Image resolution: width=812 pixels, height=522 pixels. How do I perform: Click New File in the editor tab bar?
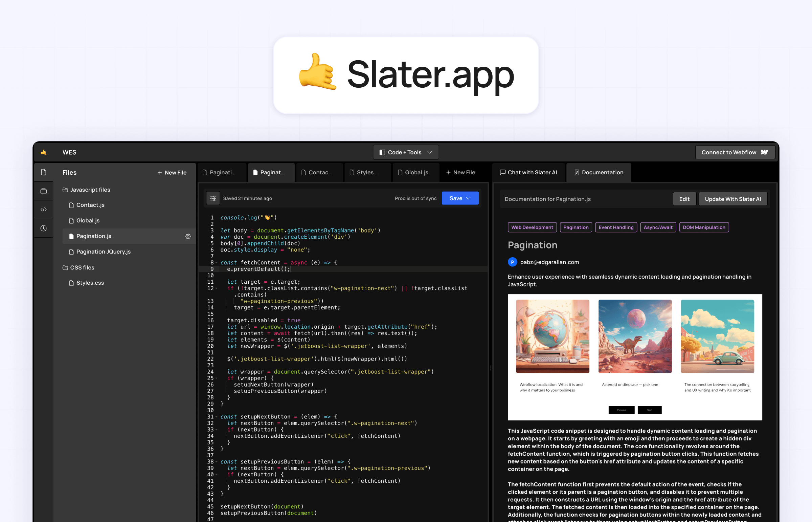point(460,173)
